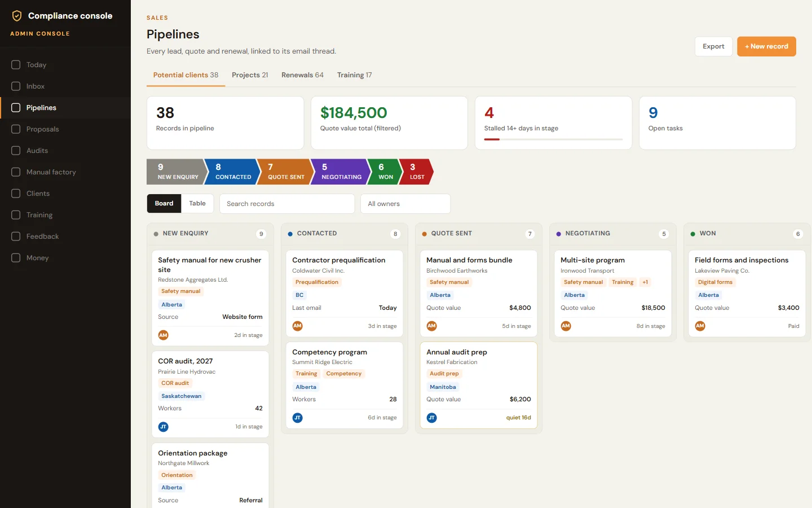The height and width of the screenshot is (508, 812).
Task: Click the AM avatar on Multi-site program card
Action: coord(566,326)
